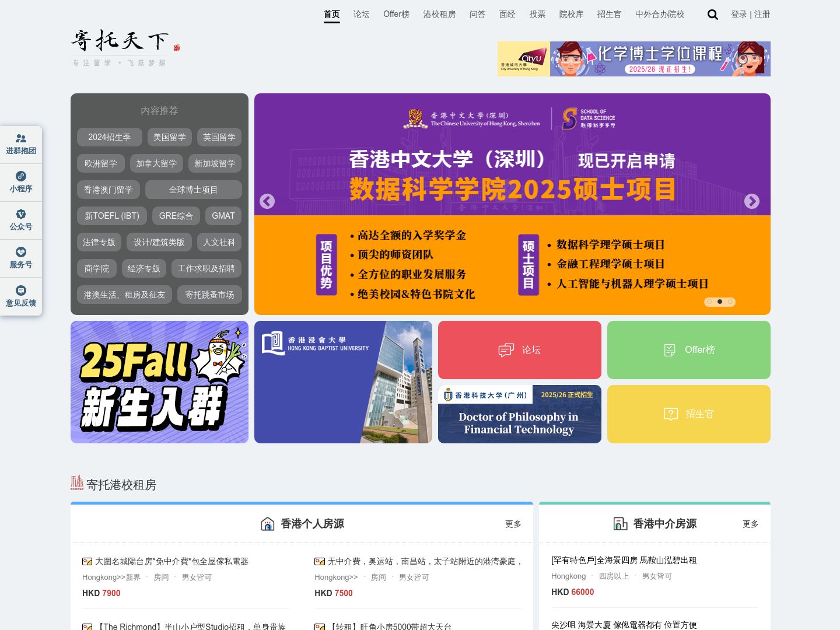This screenshot has height=630, width=840.
Task: Click the red 论坛 tile
Action: click(520, 350)
